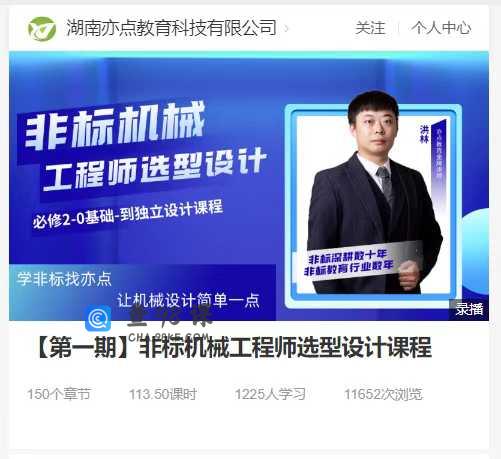501x459 pixels.
Task: Click the 11652次浏览 view count
Action: pos(383,394)
